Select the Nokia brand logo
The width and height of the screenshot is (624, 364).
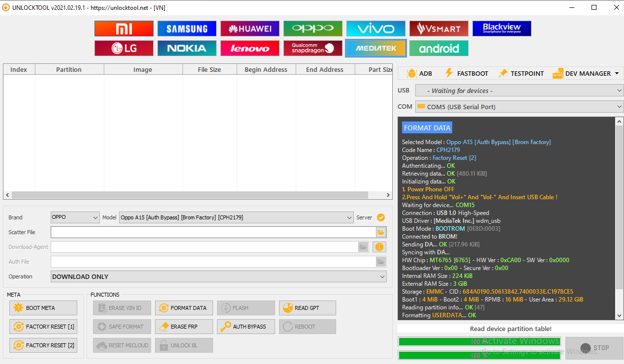coord(187,48)
